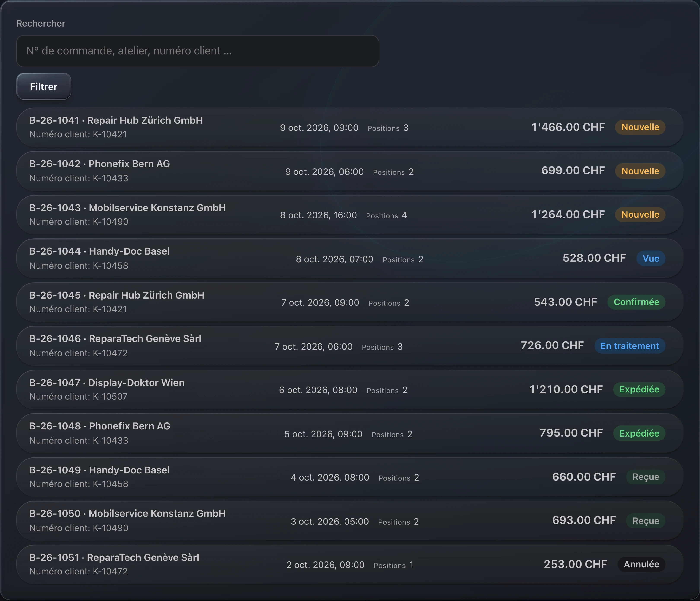Screen dimensions: 700x601
Task: Open order B-26-1048 Phonefix Bern AG
Action: pyautogui.click(x=350, y=433)
